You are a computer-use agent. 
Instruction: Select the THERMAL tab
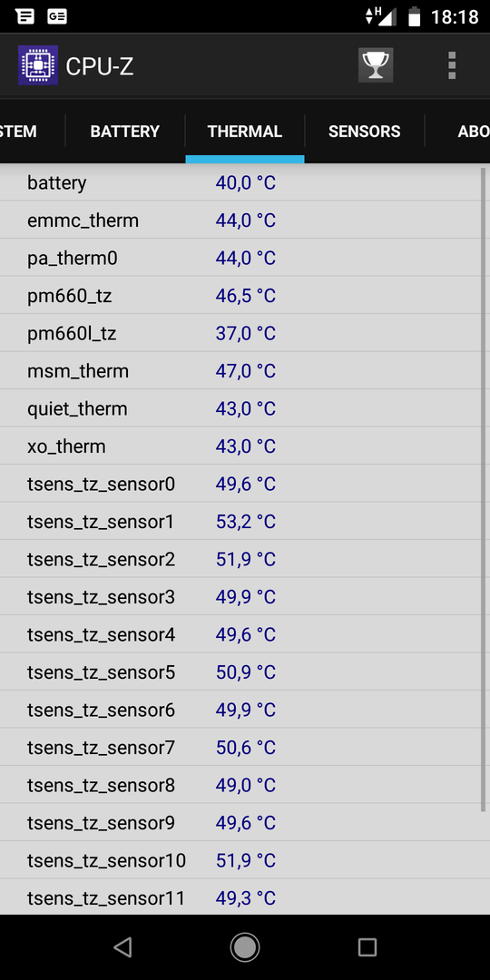click(245, 132)
